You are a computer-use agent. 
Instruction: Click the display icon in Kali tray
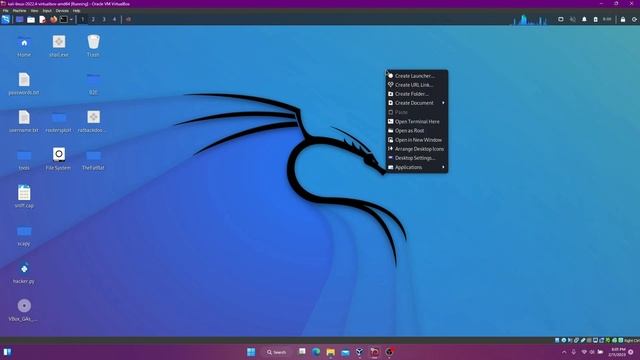click(561, 19)
